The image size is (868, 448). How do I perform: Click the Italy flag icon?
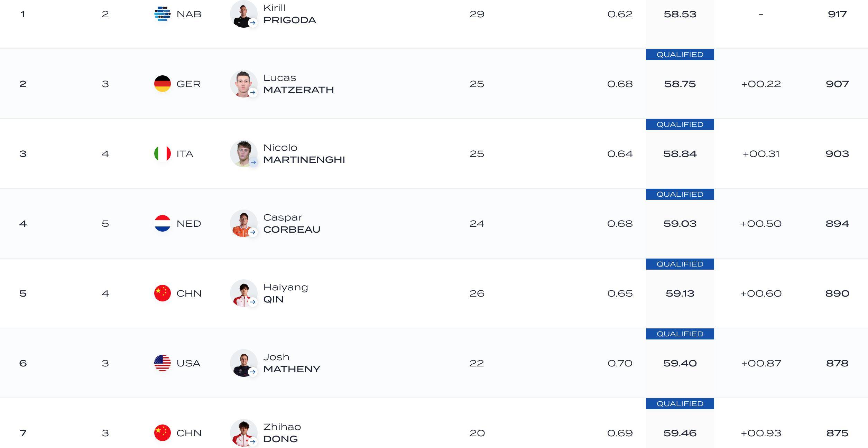coord(162,153)
